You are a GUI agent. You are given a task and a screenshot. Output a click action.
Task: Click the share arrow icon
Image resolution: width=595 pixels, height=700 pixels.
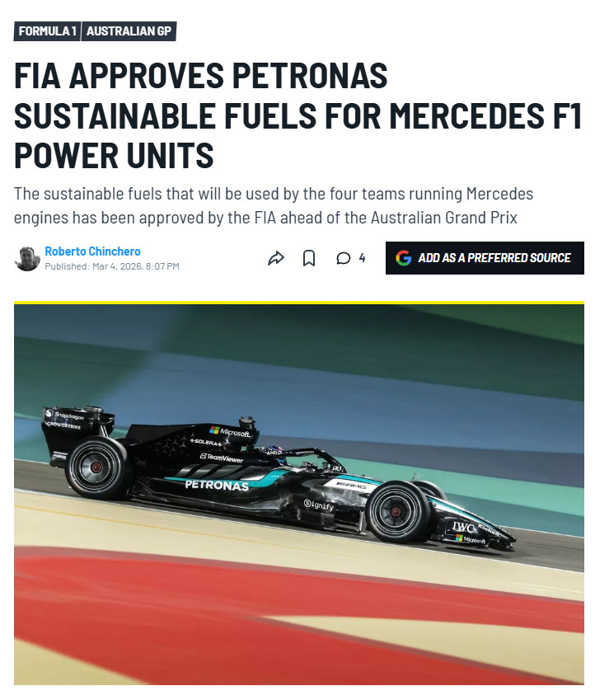click(276, 258)
